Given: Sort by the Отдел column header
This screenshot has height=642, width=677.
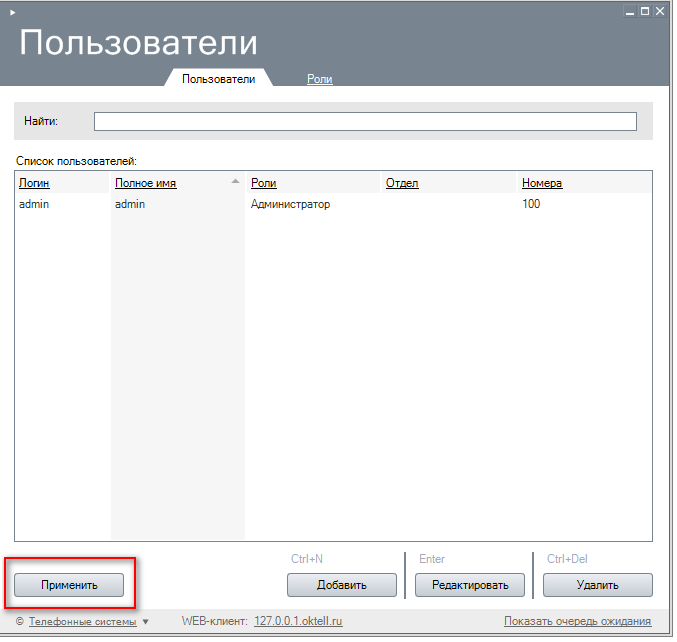Looking at the screenshot, I should coord(402,183).
